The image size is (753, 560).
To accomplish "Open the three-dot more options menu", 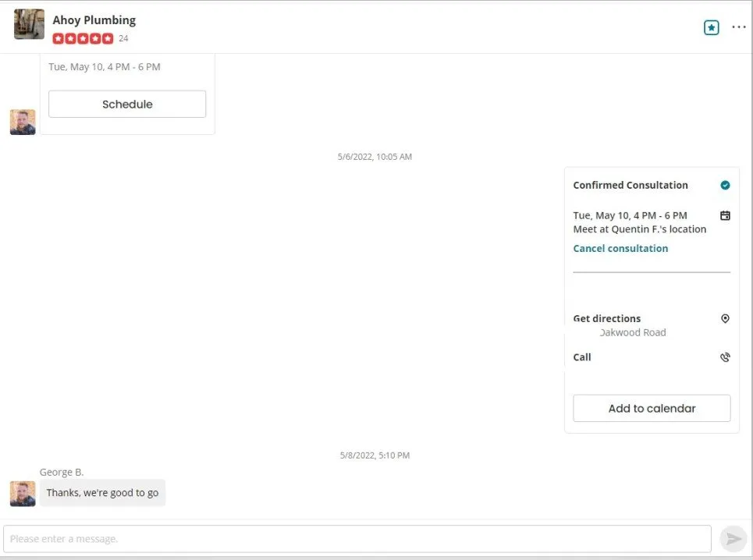I will pyautogui.click(x=738, y=27).
